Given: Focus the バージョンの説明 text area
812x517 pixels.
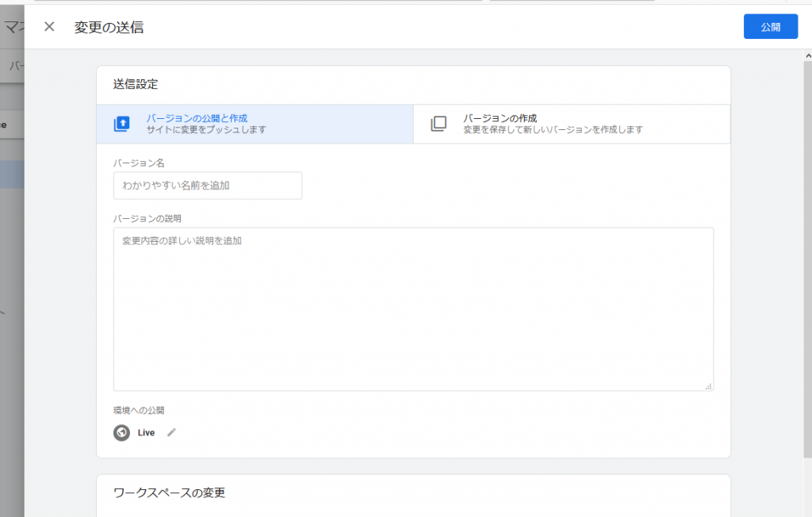Looking at the screenshot, I should [413, 309].
